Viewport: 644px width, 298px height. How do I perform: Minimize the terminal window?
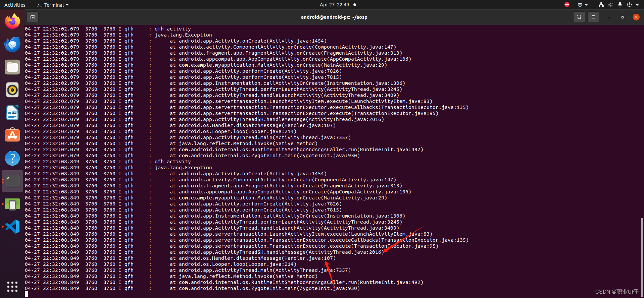coord(609,17)
